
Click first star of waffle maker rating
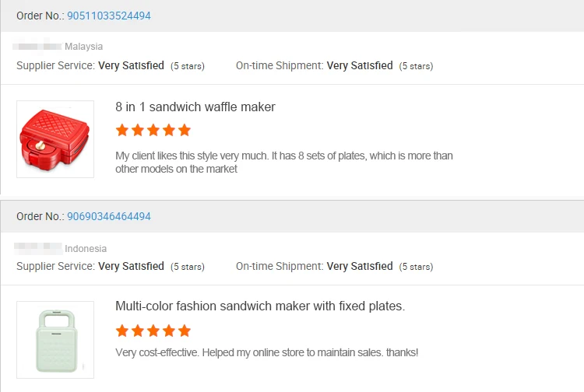pyautogui.click(x=122, y=131)
